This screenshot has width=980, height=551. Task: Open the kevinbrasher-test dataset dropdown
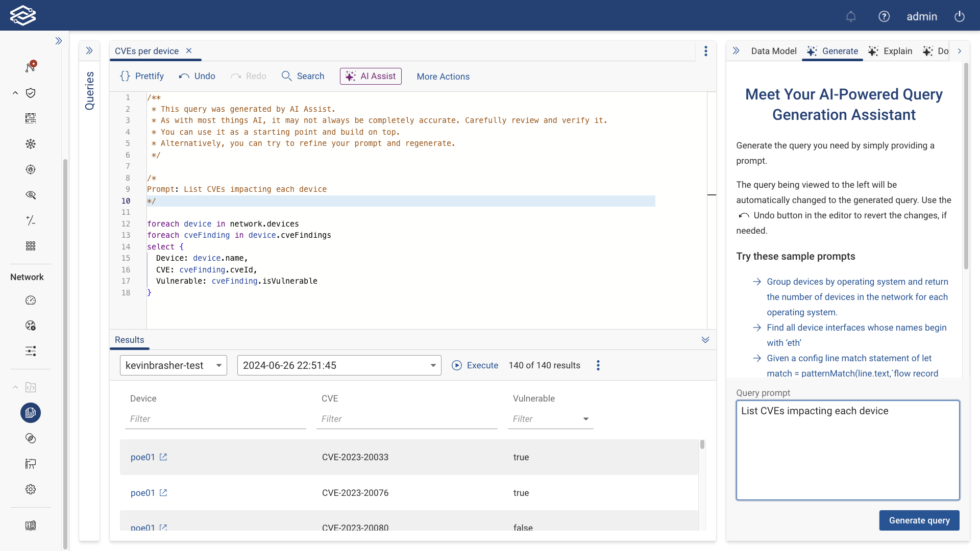tap(173, 365)
